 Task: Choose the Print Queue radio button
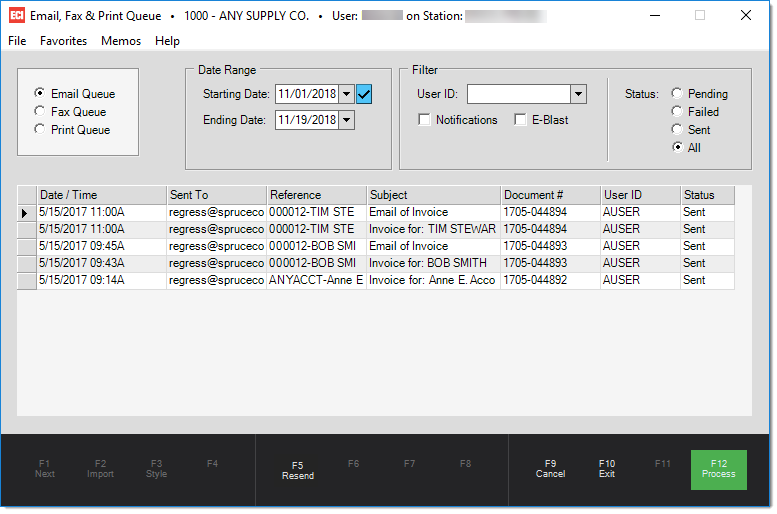(x=40, y=129)
